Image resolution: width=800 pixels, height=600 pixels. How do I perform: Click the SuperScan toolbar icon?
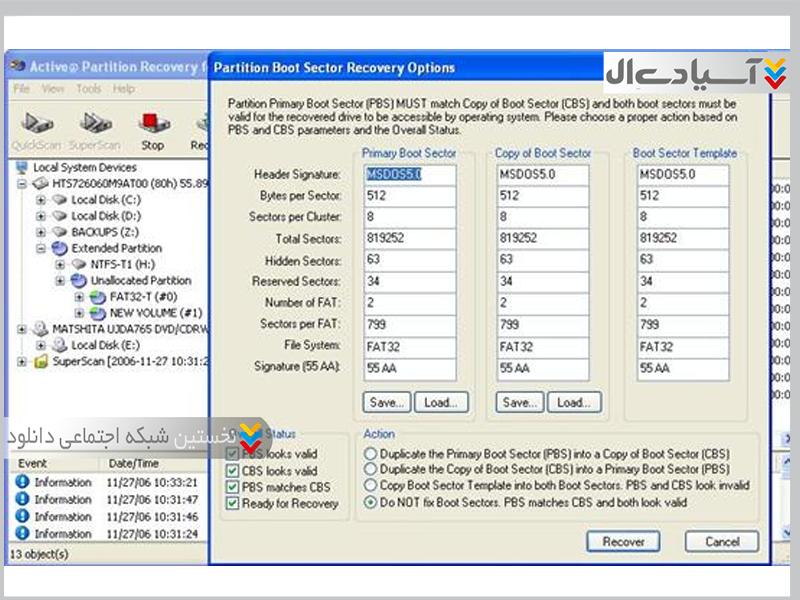(95, 124)
